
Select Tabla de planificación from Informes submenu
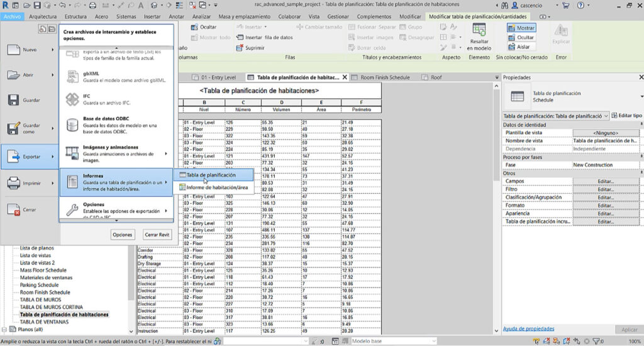(x=211, y=175)
